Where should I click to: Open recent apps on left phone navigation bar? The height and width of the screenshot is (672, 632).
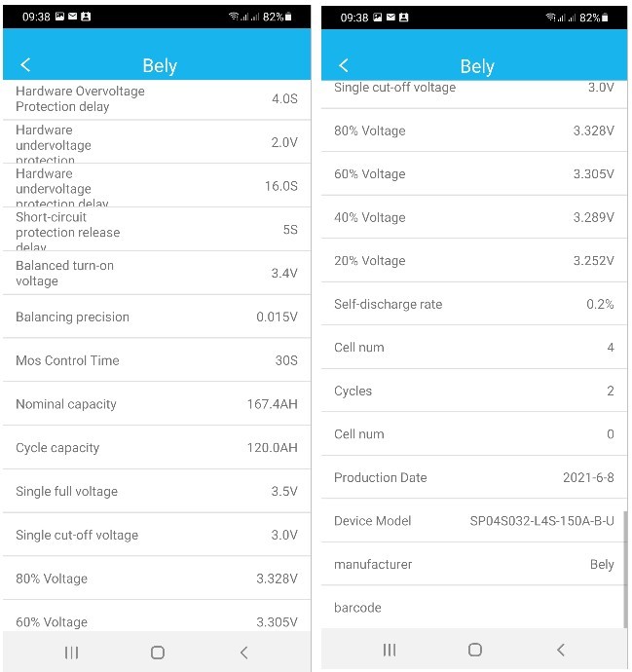click(71, 653)
